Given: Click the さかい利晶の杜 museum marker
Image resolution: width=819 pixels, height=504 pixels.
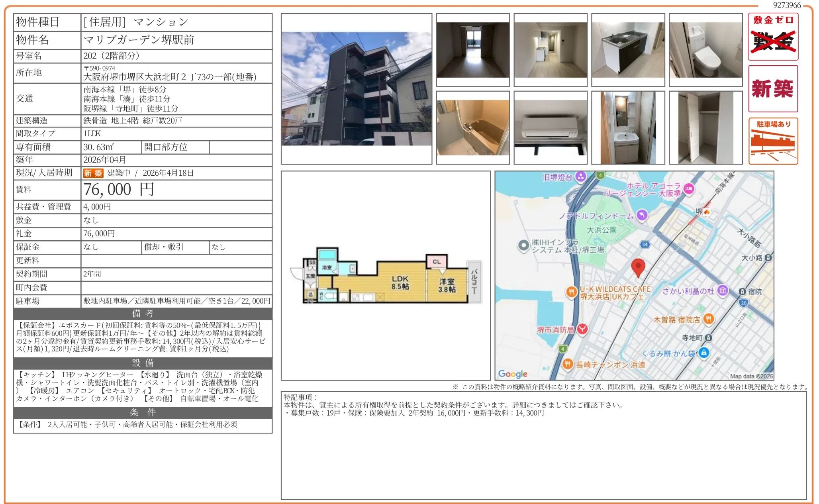Looking at the screenshot, I should pyautogui.click(x=722, y=290).
